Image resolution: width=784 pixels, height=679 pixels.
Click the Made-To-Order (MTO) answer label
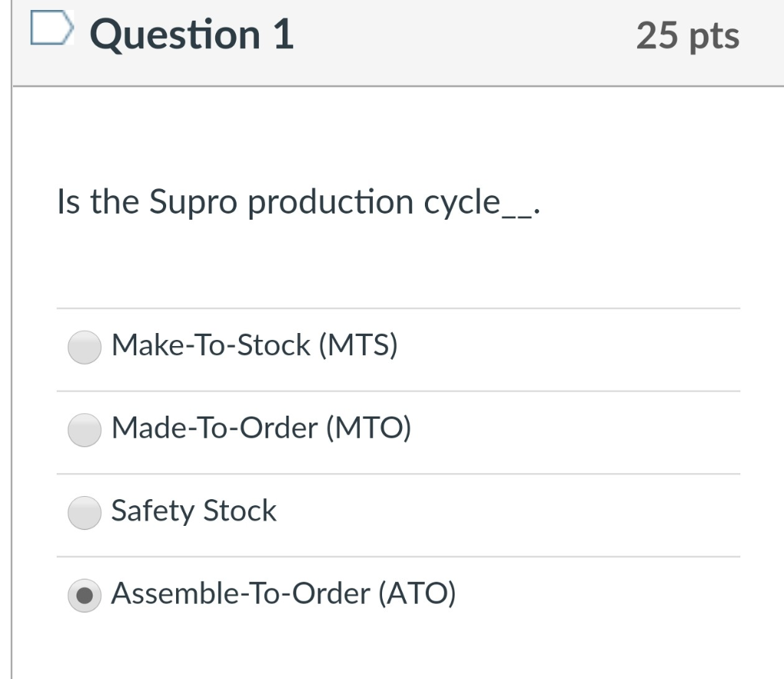261,429
